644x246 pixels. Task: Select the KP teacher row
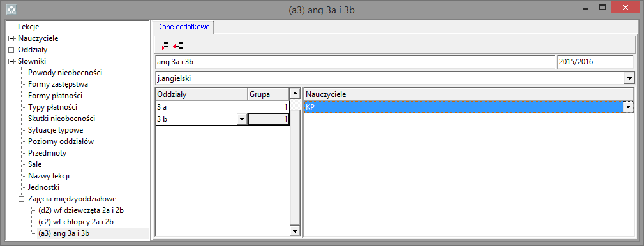pyautogui.click(x=464, y=108)
